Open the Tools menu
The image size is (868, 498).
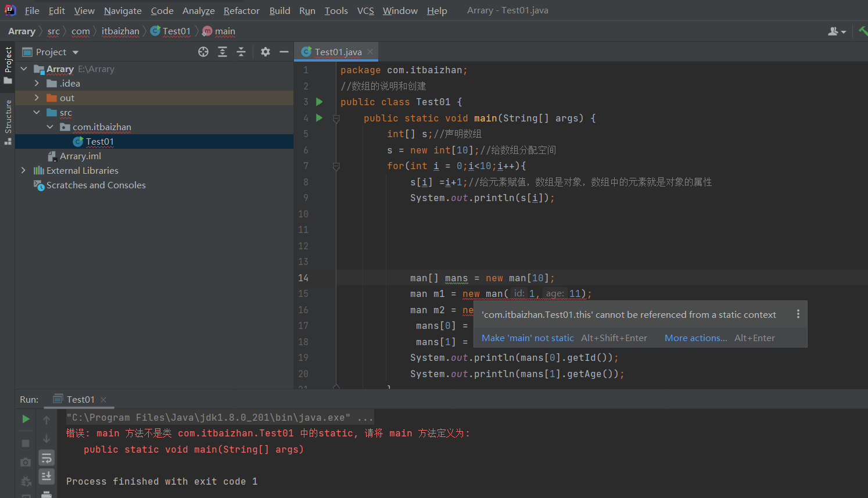[336, 10]
